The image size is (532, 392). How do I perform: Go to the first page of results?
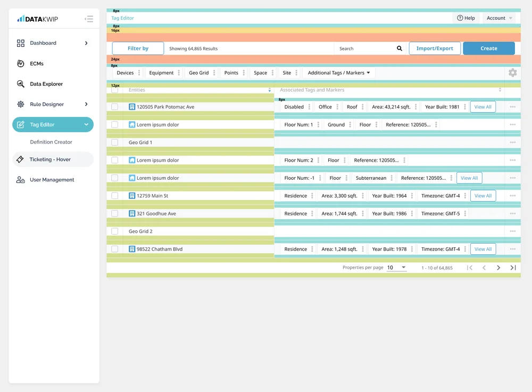(x=470, y=268)
